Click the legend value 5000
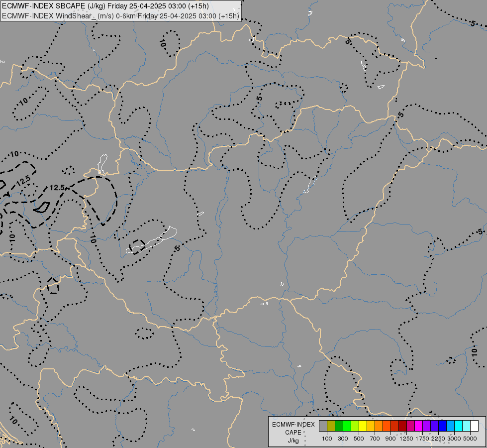The width and height of the screenshot is (487, 448). 470,439
